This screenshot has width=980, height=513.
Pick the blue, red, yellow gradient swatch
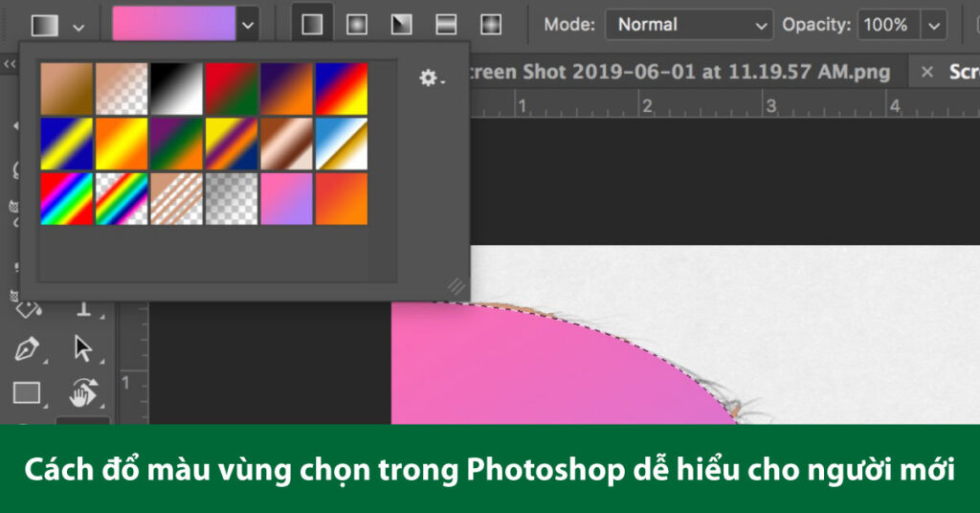342,89
